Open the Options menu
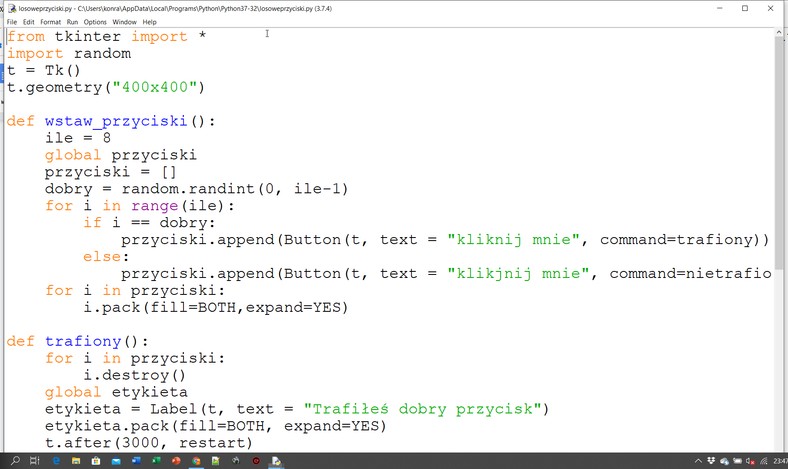This screenshot has width=788, height=469. [95, 21]
